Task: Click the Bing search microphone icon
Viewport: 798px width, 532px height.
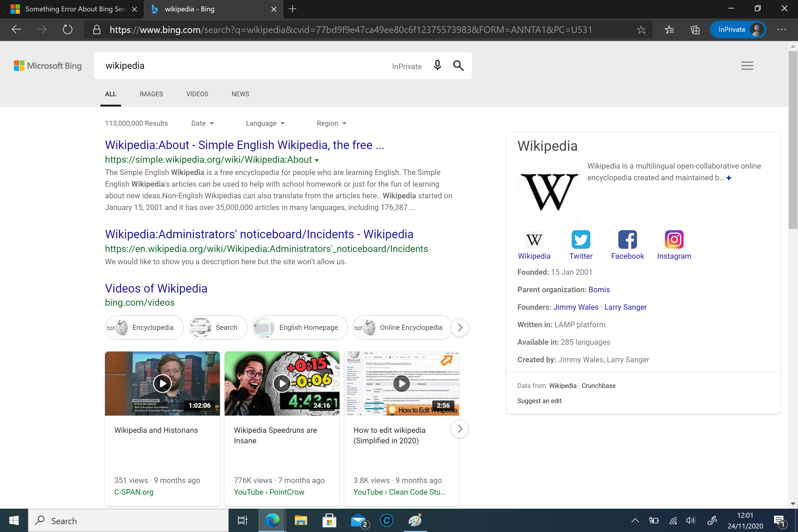Action: click(437, 65)
